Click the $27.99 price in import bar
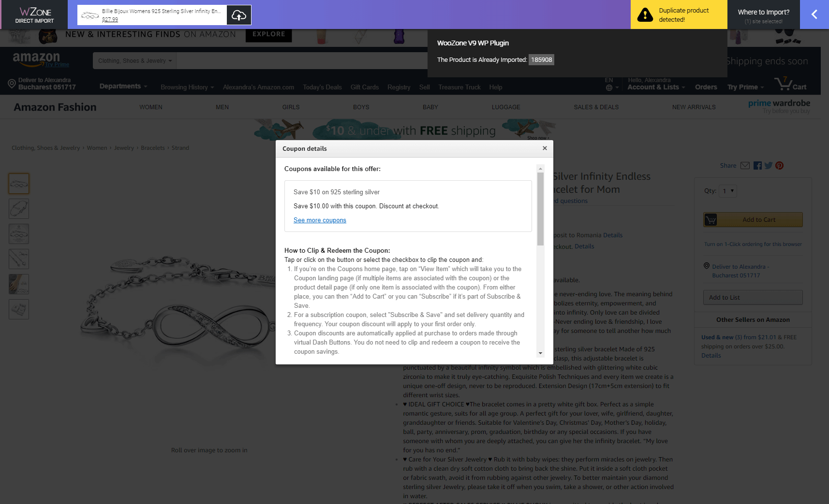Image resolution: width=829 pixels, height=504 pixels. coord(110,20)
